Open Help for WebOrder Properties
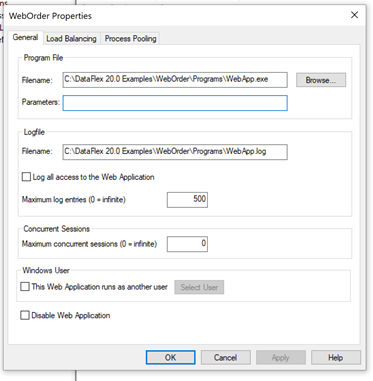This screenshot has height=381, width=373. (336, 358)
